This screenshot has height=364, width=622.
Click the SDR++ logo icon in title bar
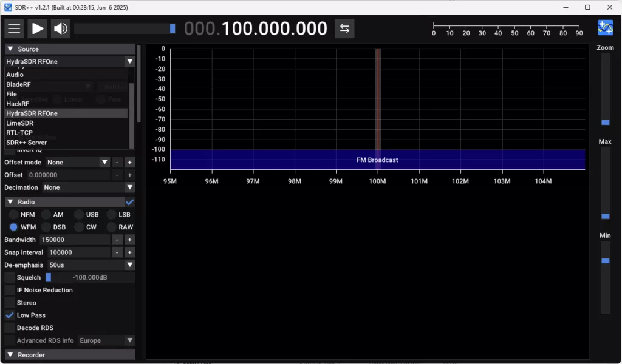click(9, 7)
